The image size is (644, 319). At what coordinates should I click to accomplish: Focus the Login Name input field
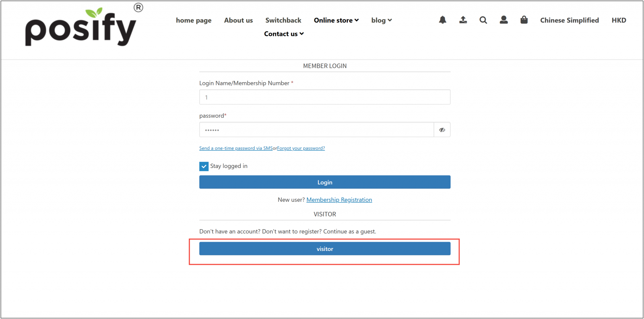pos(324,97)
